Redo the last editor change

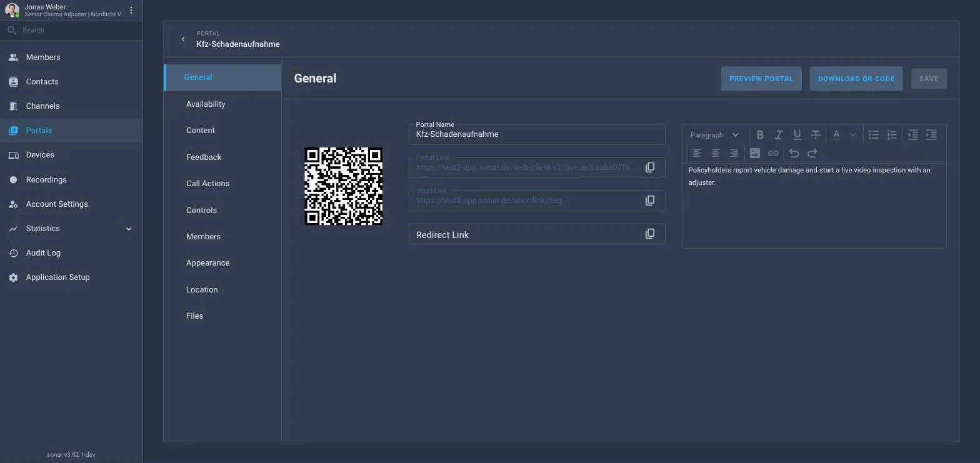812,153
